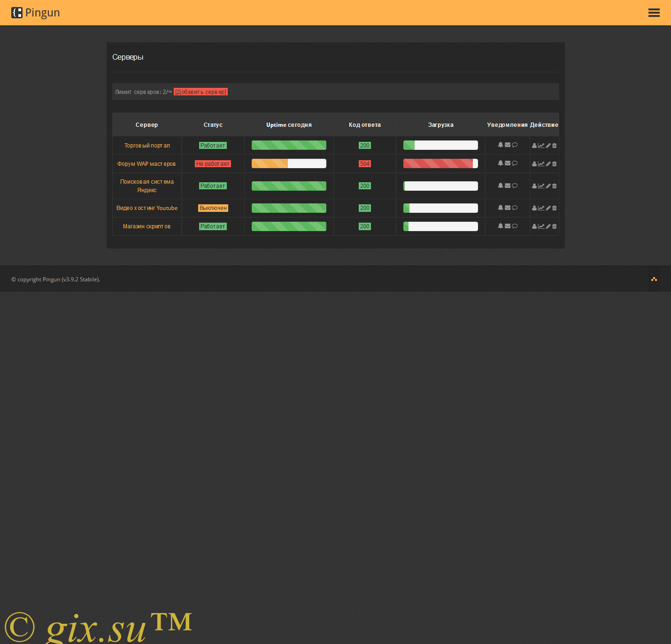Edit Торговый портал with the pencil icon

click(548, 146)
